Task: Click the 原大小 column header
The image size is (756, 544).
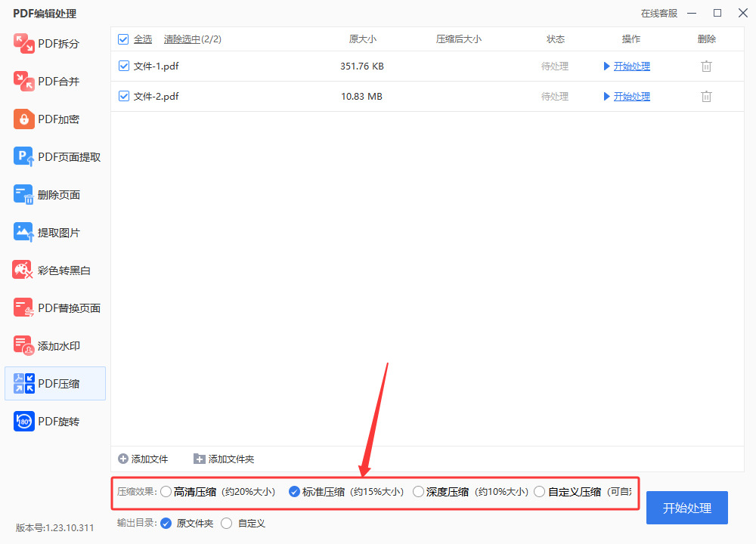Action: (363, 39)
